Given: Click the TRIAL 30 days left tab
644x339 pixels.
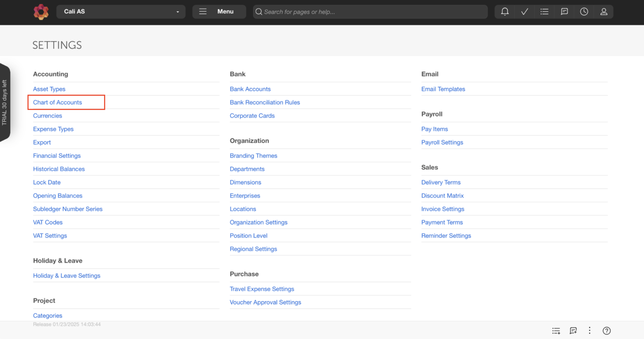Looking at the screenshot, I should tap(5, 102).
